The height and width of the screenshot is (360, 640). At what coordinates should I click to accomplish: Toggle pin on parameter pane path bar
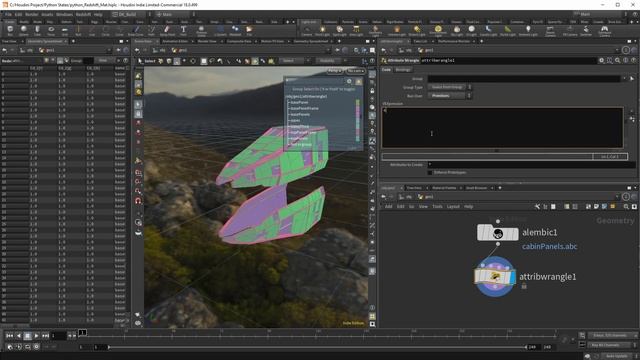(625, 50)
